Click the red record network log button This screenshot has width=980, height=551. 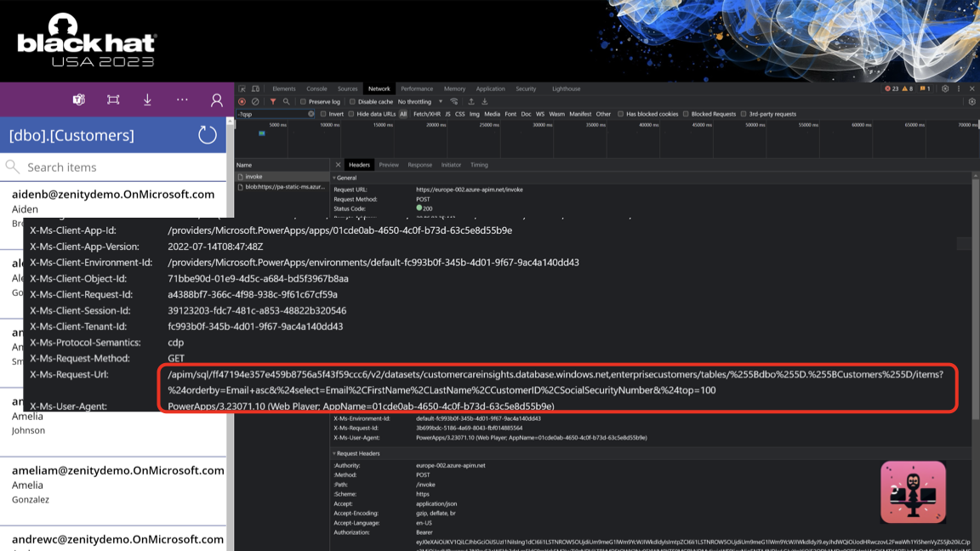(242, 102)
